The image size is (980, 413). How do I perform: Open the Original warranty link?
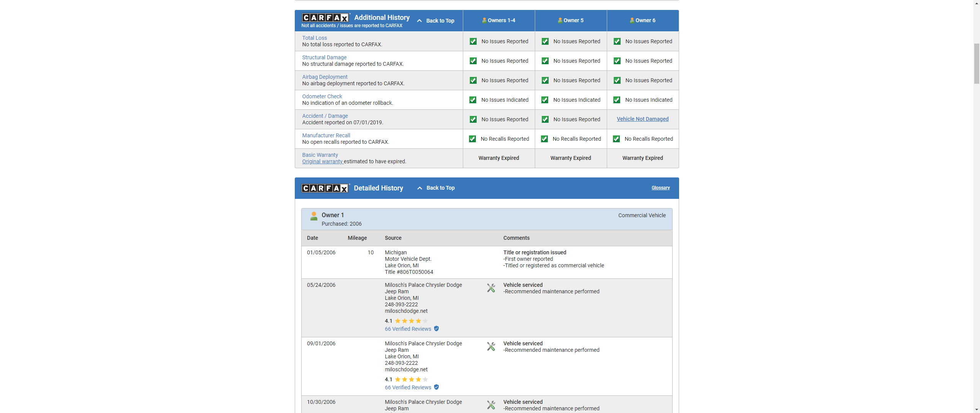(322, 162)
